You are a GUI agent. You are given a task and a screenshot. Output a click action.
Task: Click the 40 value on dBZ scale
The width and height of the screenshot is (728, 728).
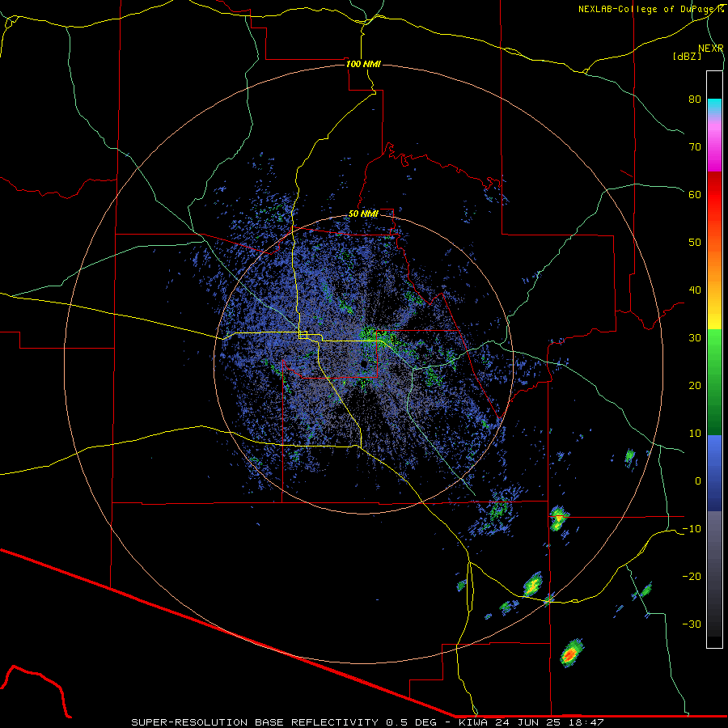click(x=695, y=290)
